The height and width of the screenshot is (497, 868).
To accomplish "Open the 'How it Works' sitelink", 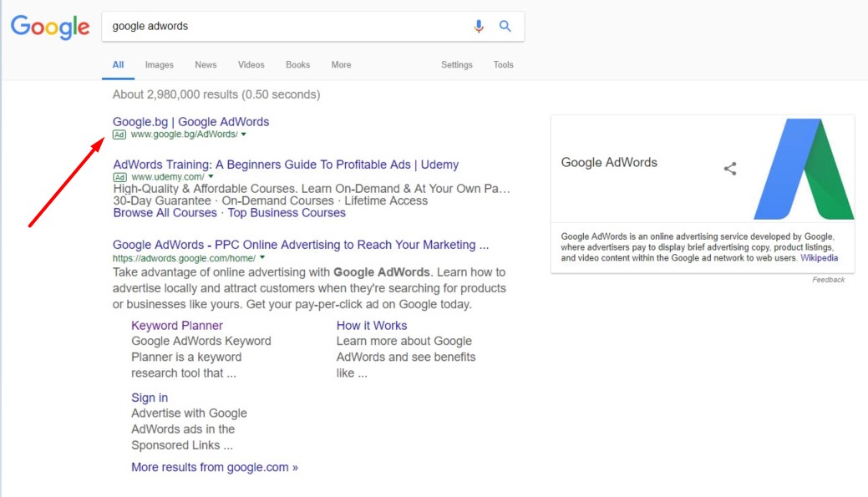I will (372, 326).
